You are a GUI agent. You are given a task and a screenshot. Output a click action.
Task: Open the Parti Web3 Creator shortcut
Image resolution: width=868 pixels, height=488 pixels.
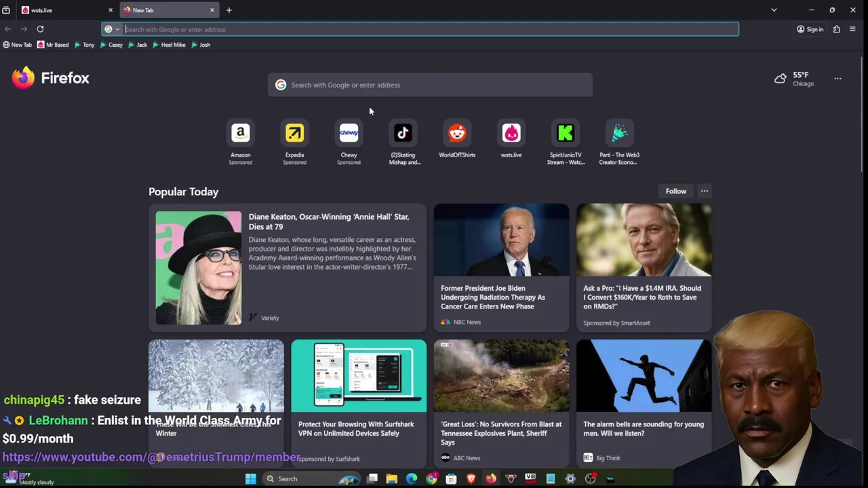(620, 143)
